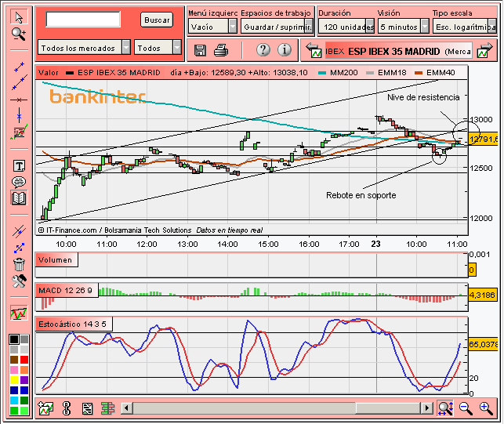The width and height of the screenshot is (504, 424).
Task: Toggle the open book legend tool
Action: pos(19,198)
